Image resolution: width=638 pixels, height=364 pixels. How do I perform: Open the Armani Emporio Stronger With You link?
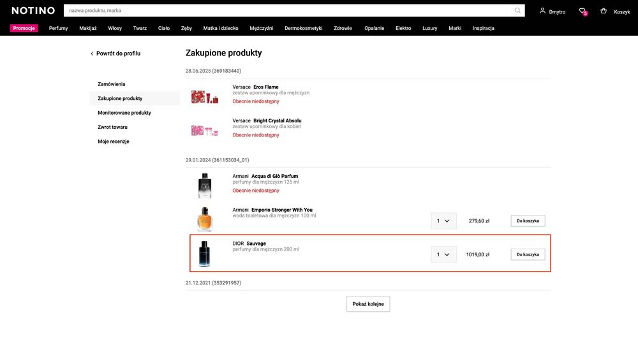(272, 210)
